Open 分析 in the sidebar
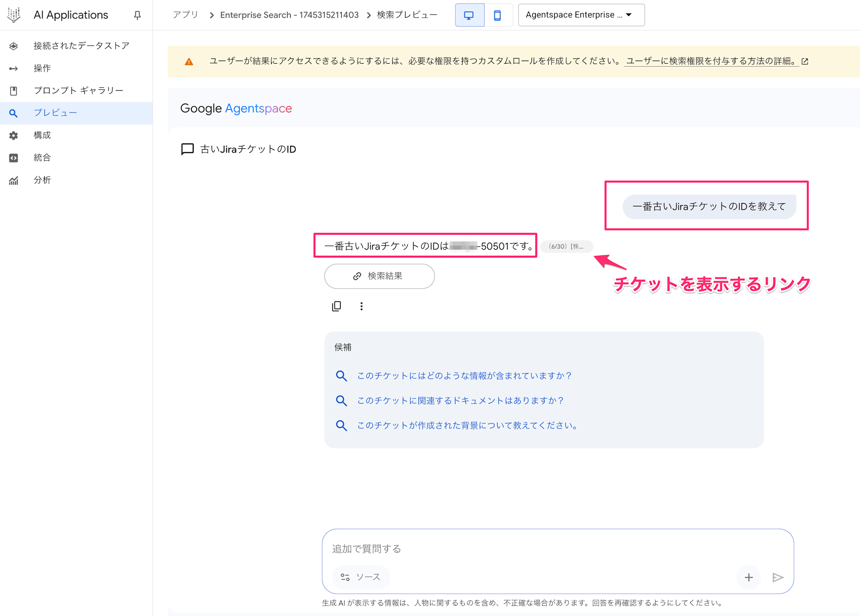This screenshot has width=860, height=616. pos(76,180)
